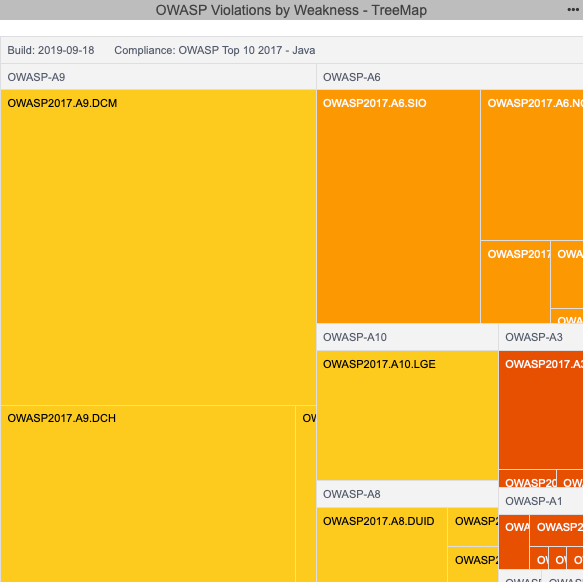Image resolution: width=583 pixels, height=582 pixels.
Task: Click the Build: 2019-09-18 label
Action: [51, 50]
